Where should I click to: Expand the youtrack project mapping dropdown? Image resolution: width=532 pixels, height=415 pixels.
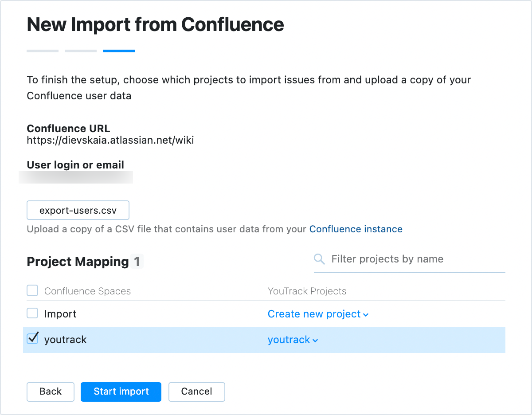[x=293, y=340]
